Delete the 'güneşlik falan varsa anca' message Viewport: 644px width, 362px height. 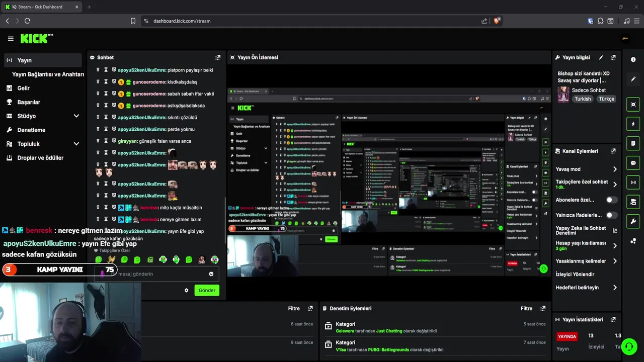pos(98,141)
